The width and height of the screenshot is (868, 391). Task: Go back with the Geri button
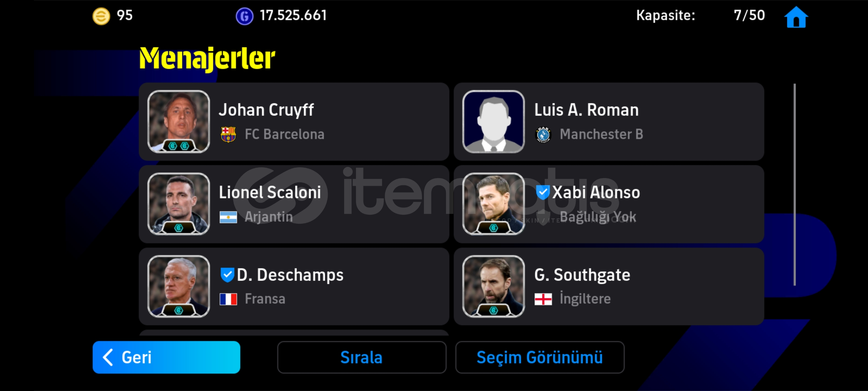coord(166,357)
